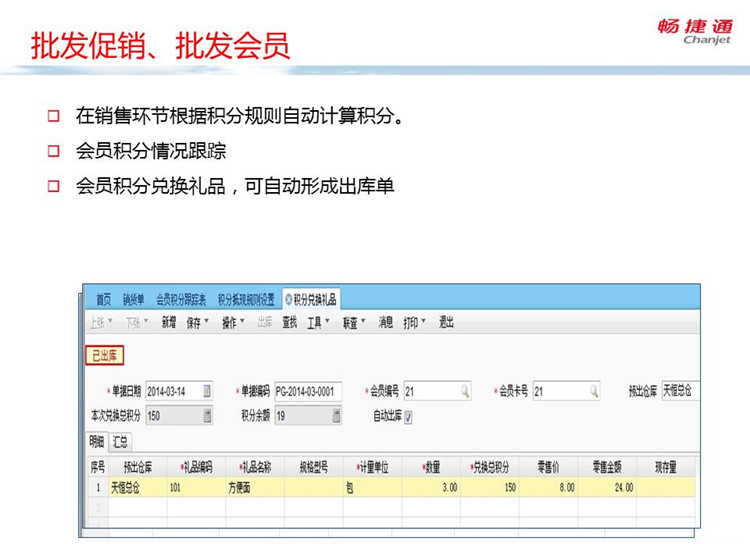Expand the 上张 dropdown arrow
This screenshot has height=544, width=750.
(110, 321)
